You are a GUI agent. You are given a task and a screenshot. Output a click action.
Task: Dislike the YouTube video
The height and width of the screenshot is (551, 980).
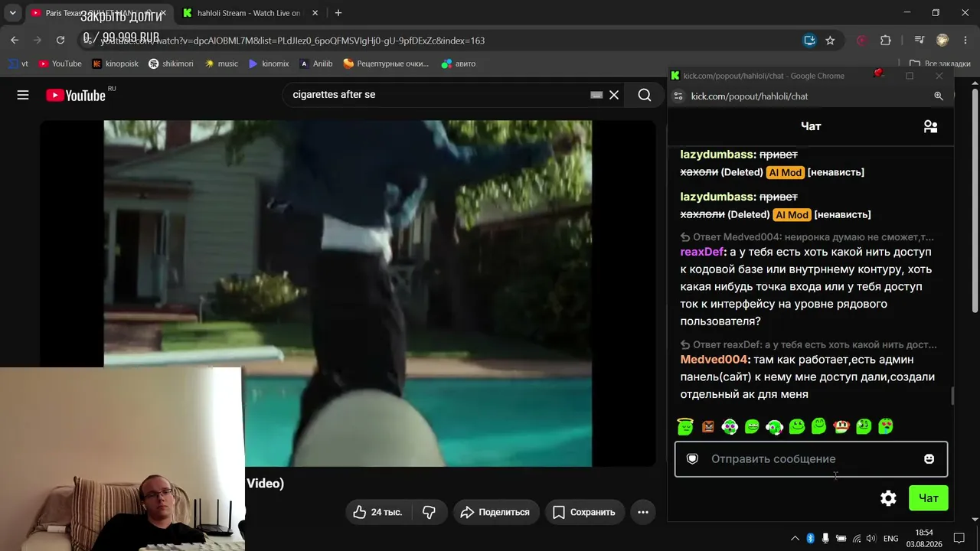429,512
